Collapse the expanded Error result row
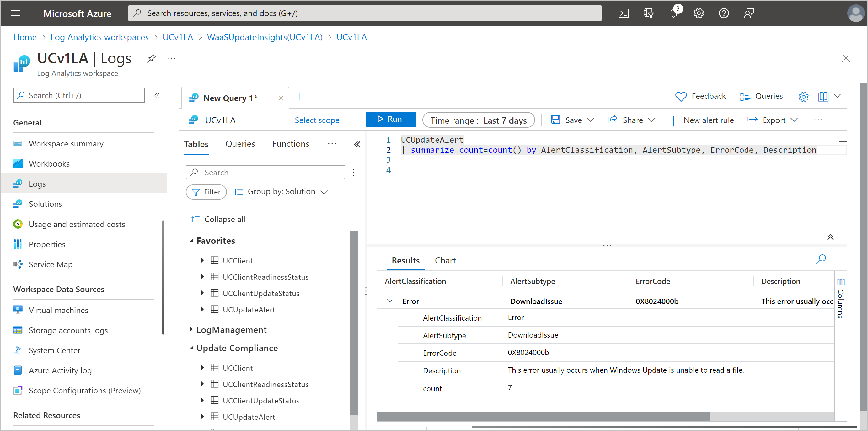The width and height of the screenshot is (868, 431). point(389,301)
